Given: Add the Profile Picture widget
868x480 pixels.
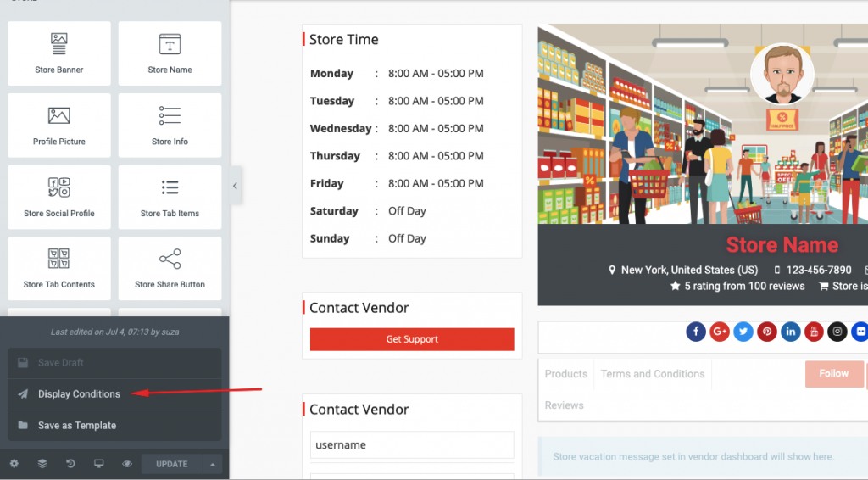Looking at the screenshot, I should pos(58,126).
